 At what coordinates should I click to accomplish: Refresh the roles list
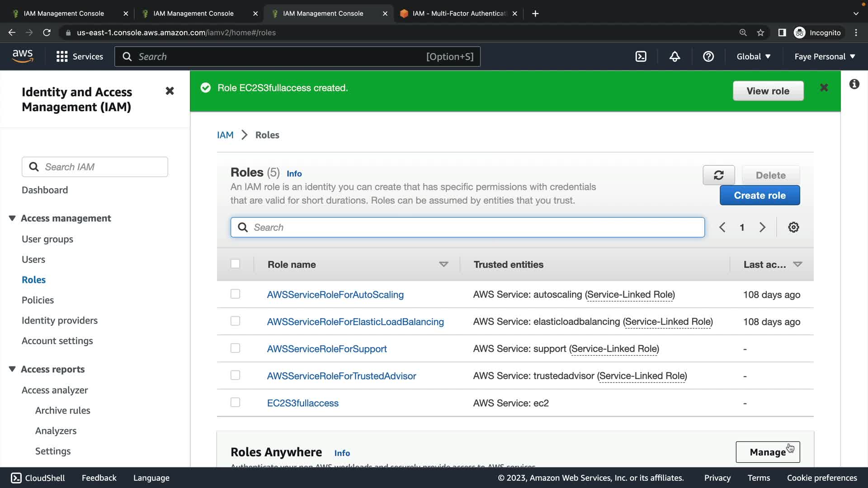[718, 175]
